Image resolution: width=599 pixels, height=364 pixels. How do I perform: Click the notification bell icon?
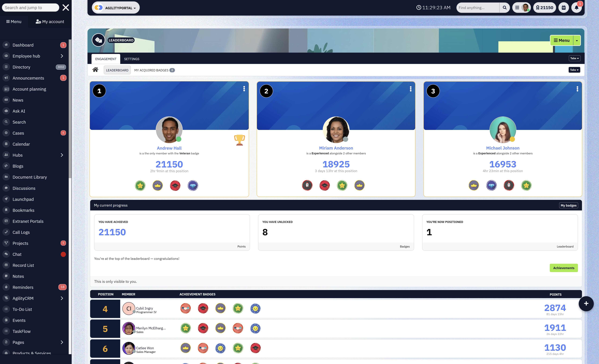point(576,8)
